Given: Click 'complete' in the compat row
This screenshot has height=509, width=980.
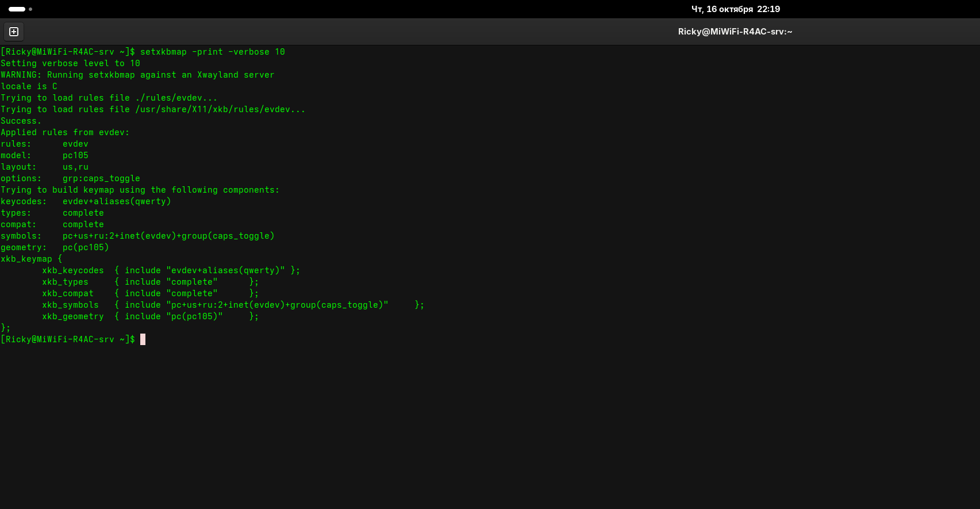Looking at the screenshot, I should click(83, 224).
